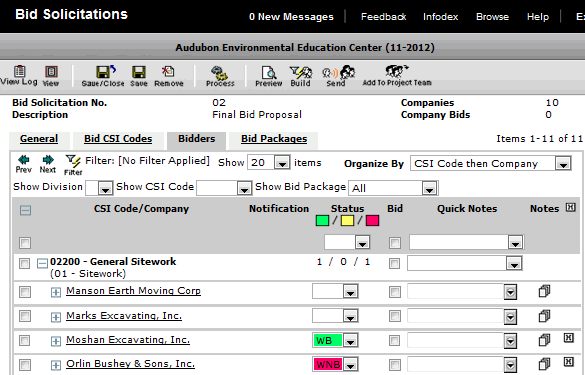The height and width of the screenshot is (375, 585).
Task: Open WNB status dropdown for Orlin Bushey
Action: [350, 364]
